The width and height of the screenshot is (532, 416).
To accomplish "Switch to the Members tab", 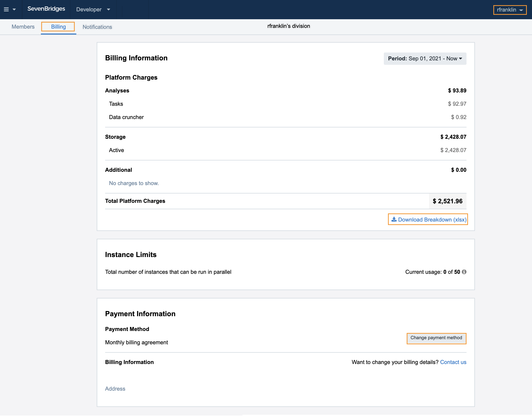I will pyautogui.click(x=23, y=27).
